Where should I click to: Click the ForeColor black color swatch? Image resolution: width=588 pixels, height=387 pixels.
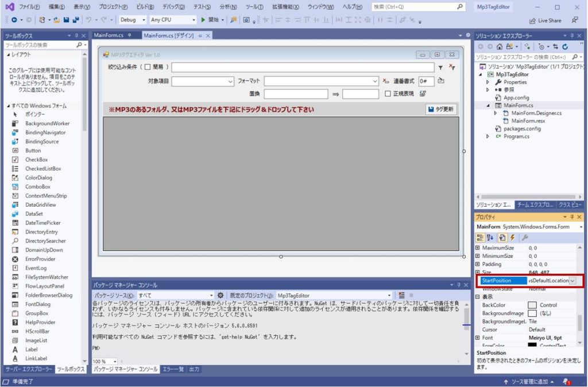[x=532, y=345]
